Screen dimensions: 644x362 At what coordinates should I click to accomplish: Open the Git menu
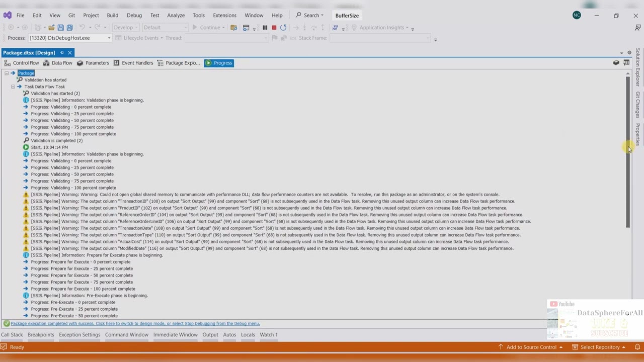click(71, 16)
